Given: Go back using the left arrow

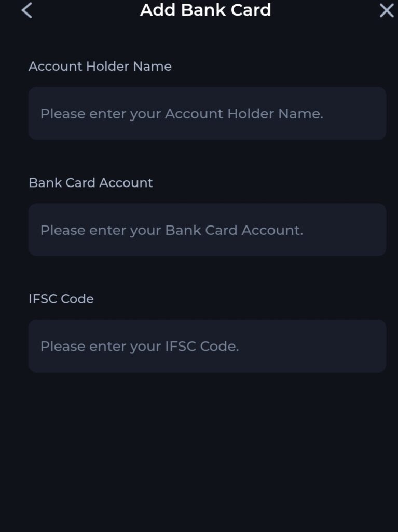Looking at the screenshot, I should (x=27, y=10).
